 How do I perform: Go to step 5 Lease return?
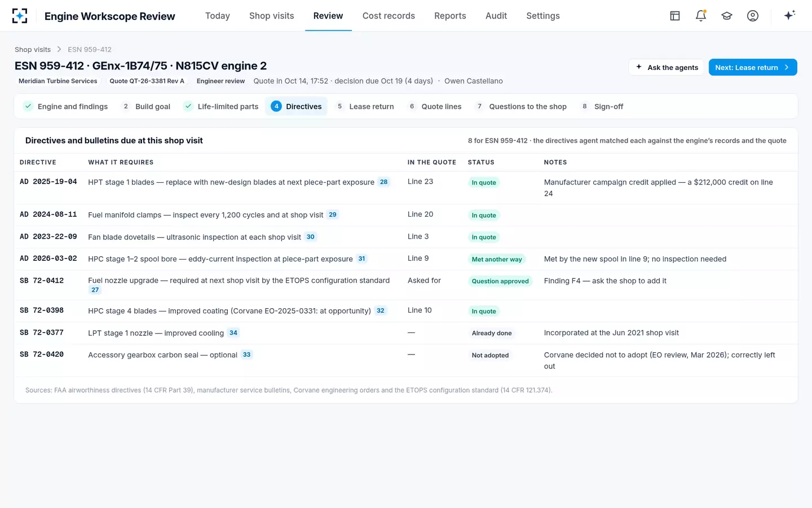(x=365, y=106)
